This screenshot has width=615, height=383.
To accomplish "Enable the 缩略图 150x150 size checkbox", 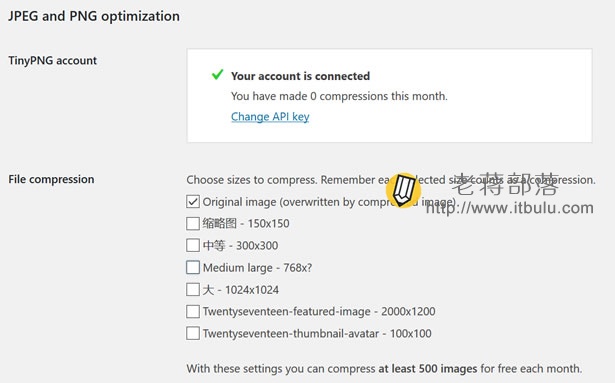I will pos(193,224).
